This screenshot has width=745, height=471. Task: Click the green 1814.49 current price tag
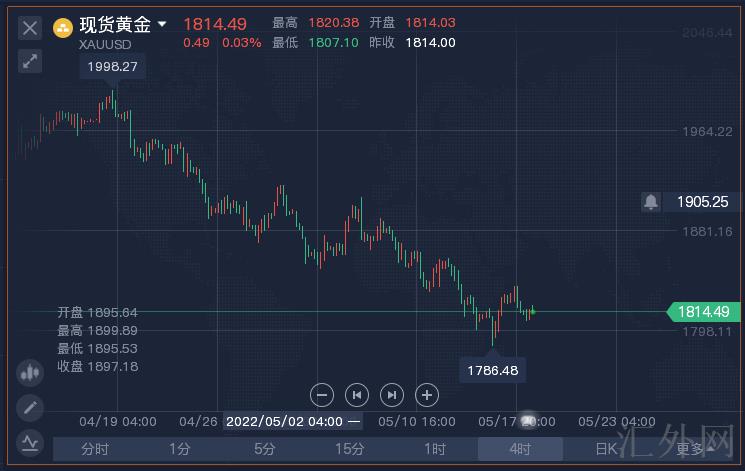tap(704, 312)
